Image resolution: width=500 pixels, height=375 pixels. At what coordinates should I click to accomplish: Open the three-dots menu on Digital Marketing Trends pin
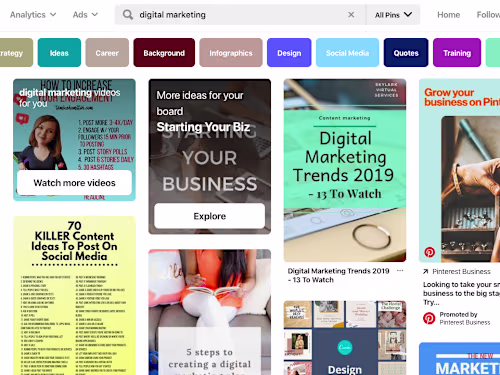tap(400, 271)
